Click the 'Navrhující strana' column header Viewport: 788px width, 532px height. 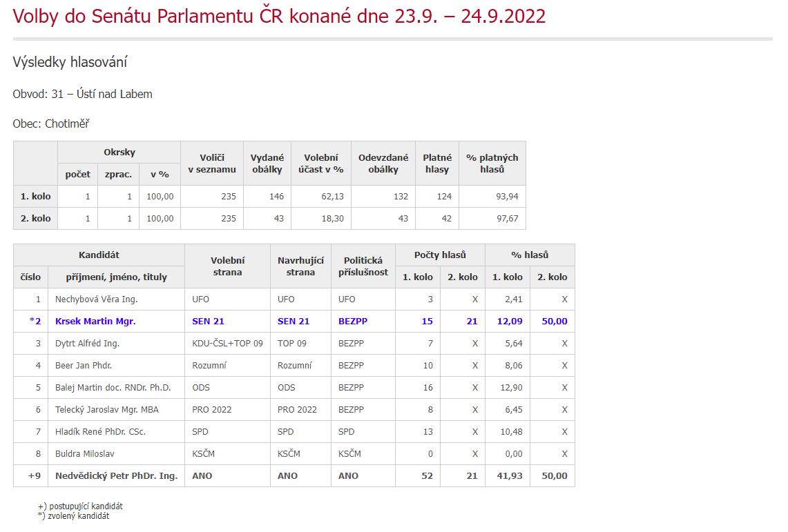[x=300, y=266]
